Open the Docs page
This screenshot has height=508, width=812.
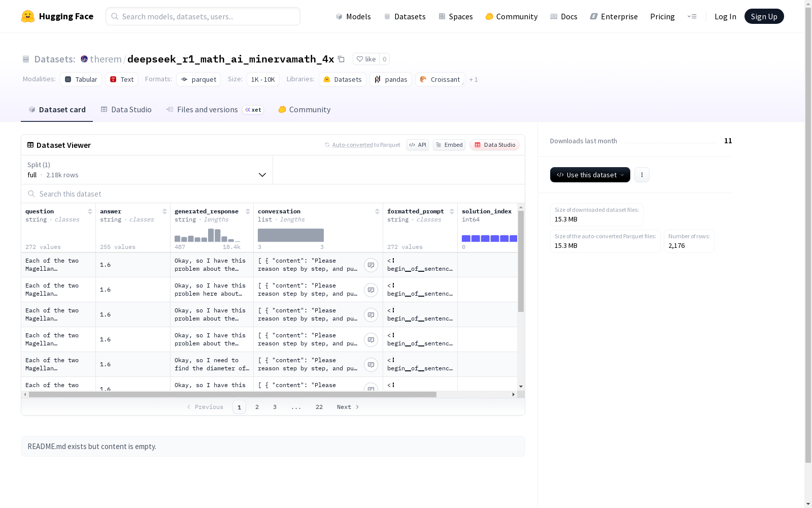[564, 16]
